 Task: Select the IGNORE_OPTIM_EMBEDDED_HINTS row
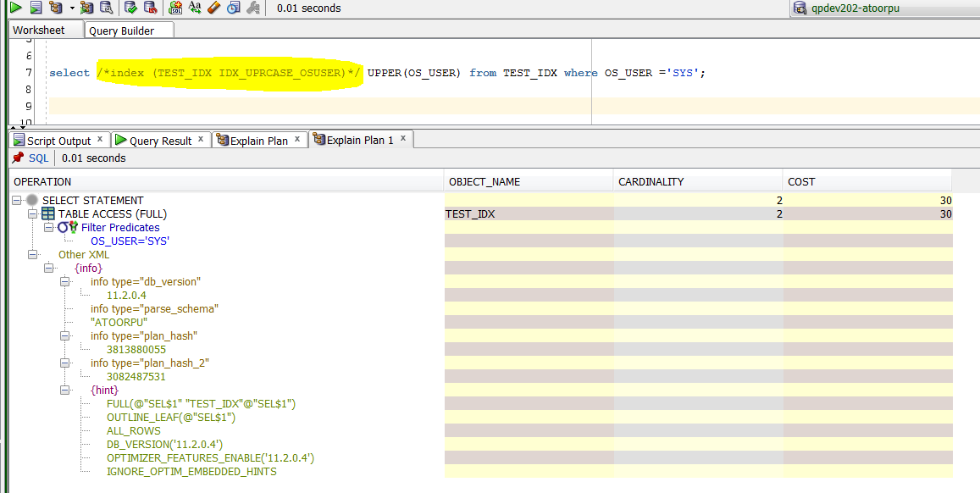(192, 472)
